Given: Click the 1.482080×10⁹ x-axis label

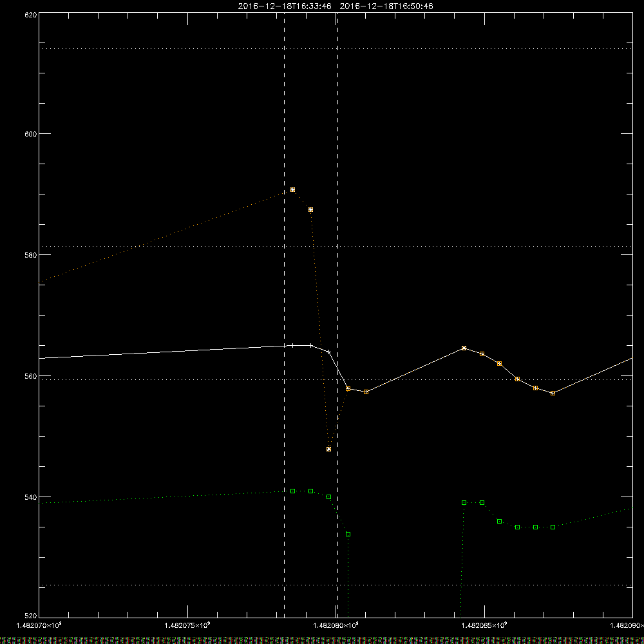Looking at the screenshot, I should click(336, 625).
